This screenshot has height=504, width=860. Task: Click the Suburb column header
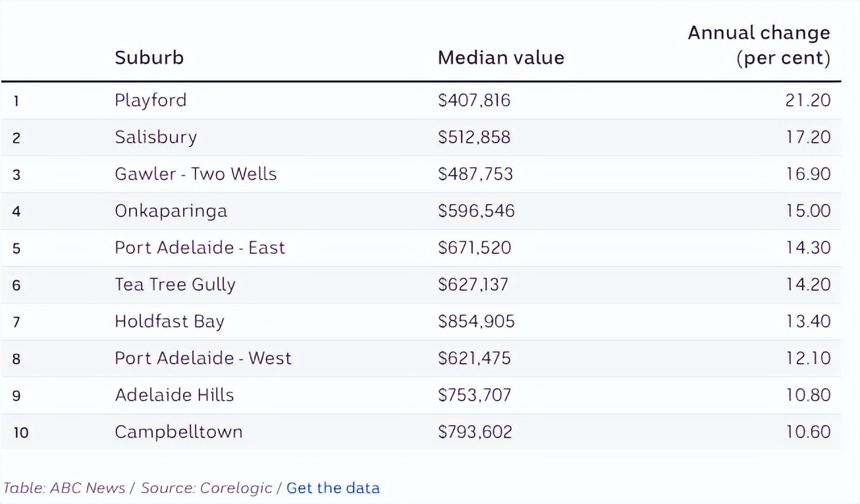[x=149, y=57]
